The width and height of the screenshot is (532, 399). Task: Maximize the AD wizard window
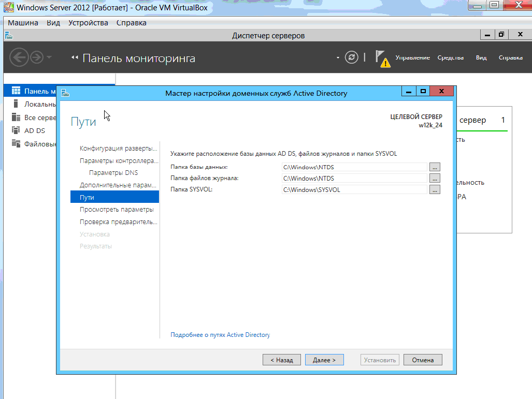click(x=423, y=91)
